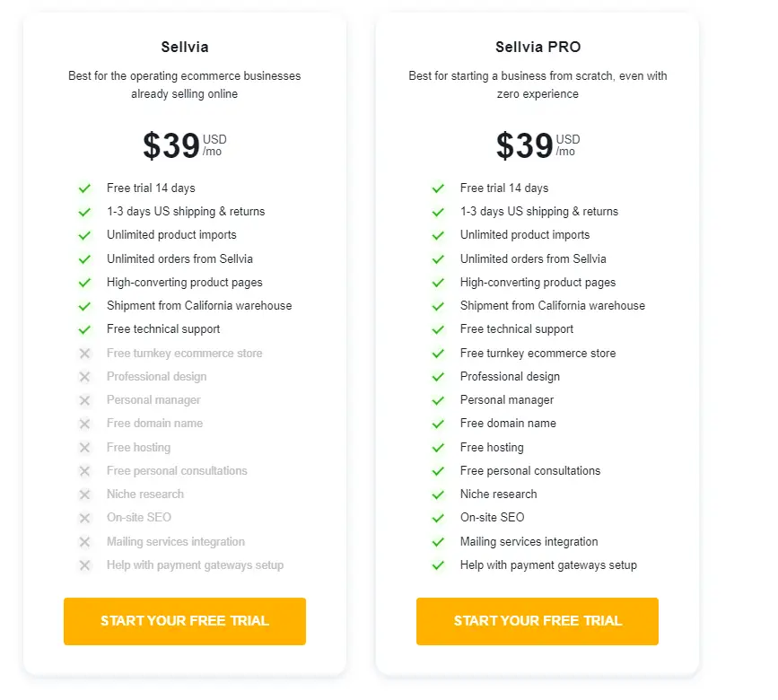Click gray X icon beside Free hosting
Viewport: 778px width, 700px height.
[x=85, y=448]
